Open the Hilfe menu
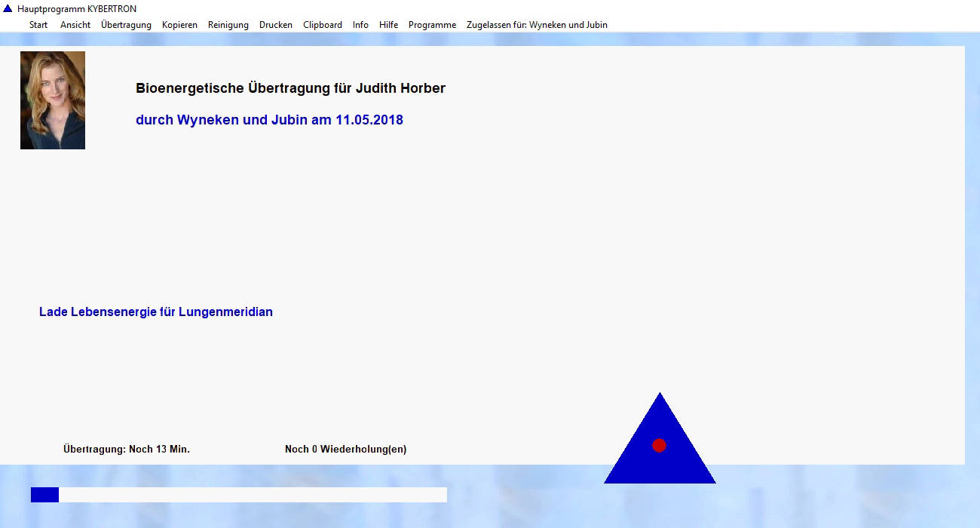This screenshot has width=980, height=528. point(388,25)
